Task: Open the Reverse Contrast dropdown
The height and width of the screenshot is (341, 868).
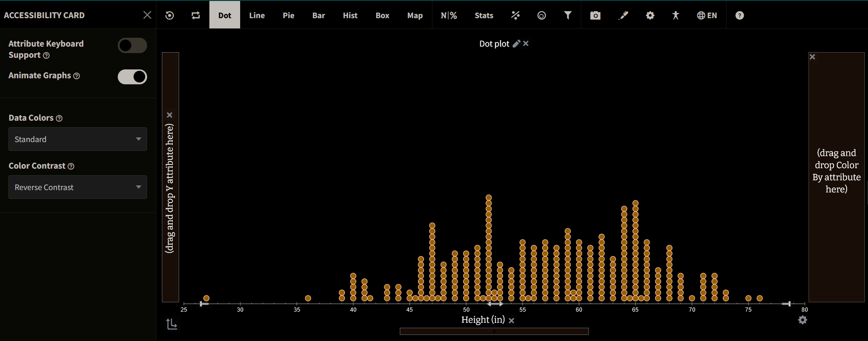Action: pos(78,187)
